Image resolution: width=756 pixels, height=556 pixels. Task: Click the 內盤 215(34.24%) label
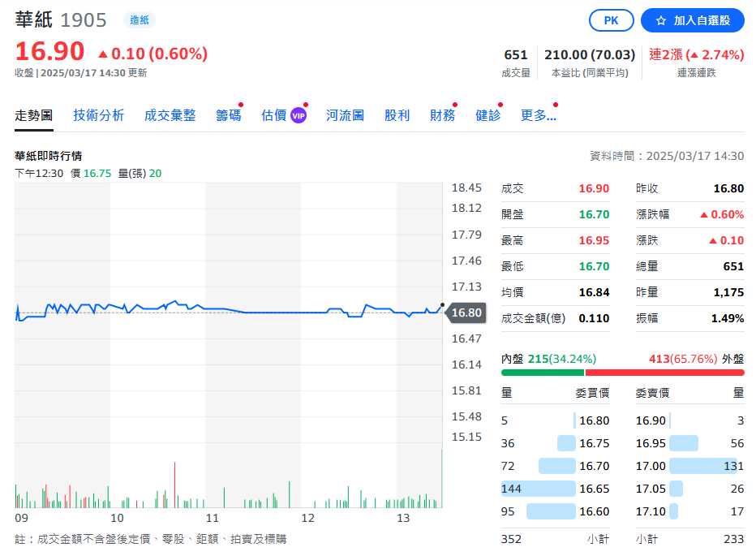coord(548,359)
